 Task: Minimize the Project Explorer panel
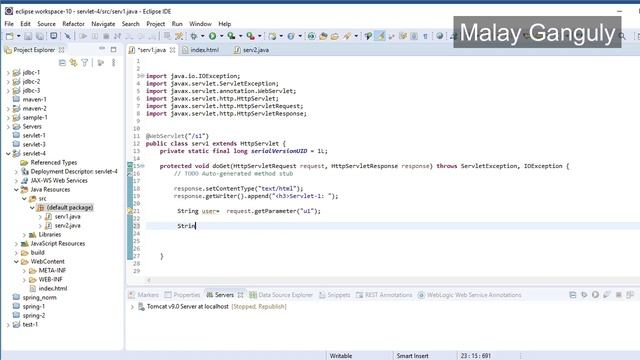(102, 49)
